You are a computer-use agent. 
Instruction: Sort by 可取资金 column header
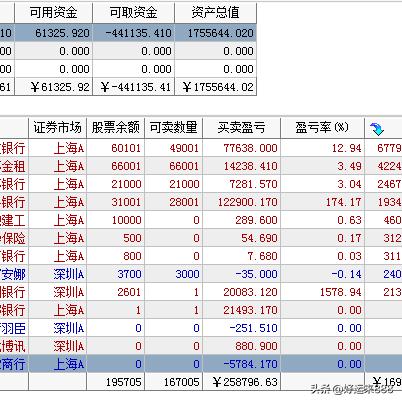133,13
